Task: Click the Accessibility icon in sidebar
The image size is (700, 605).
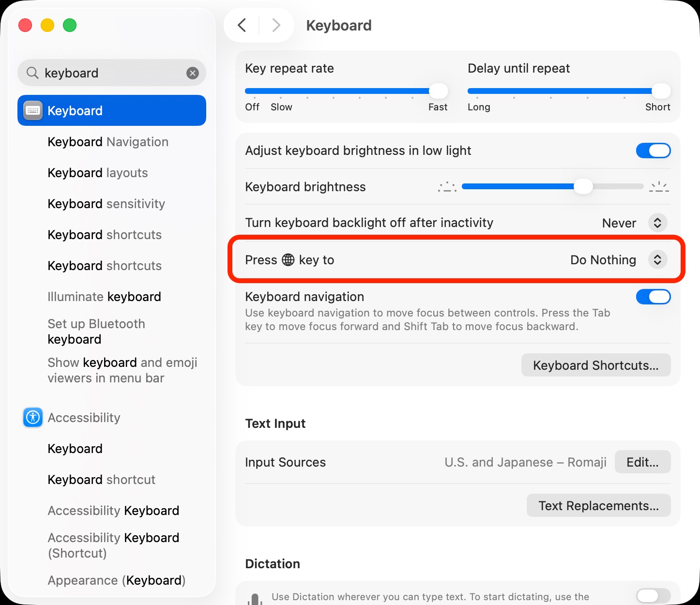Action: [33, 418]
